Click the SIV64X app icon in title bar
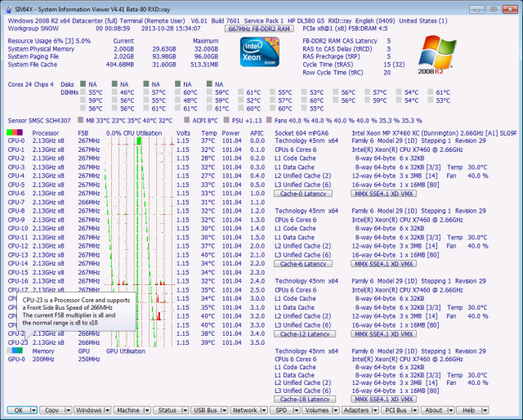The height and width of the screenshot is (420, 523). 10,9
